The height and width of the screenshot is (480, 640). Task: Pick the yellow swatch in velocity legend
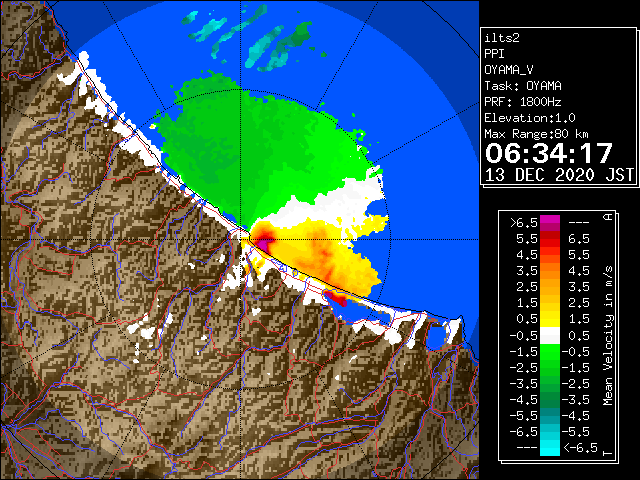click(550, 319)
